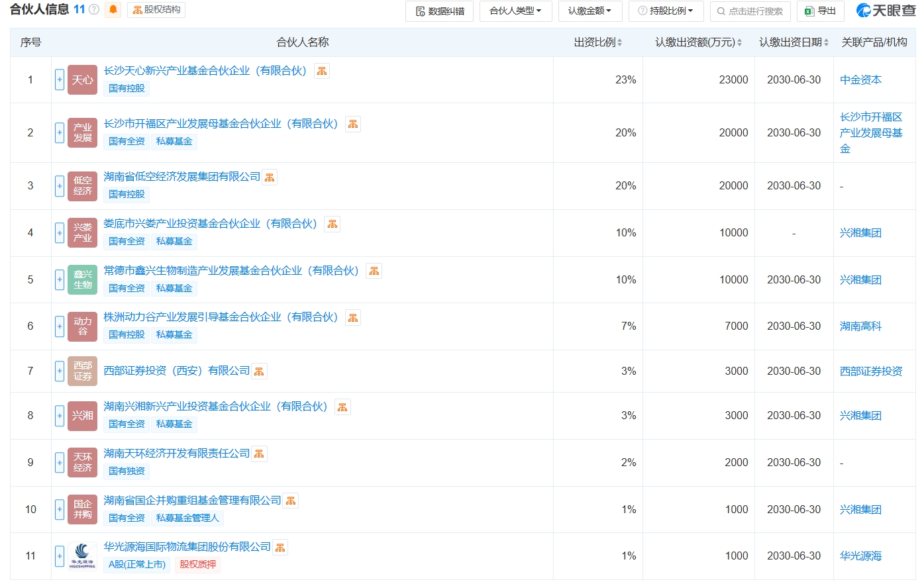Screen dimensions: 924x584
Task: Expand row 1 with the plus toggle
Action: point(60,80)
